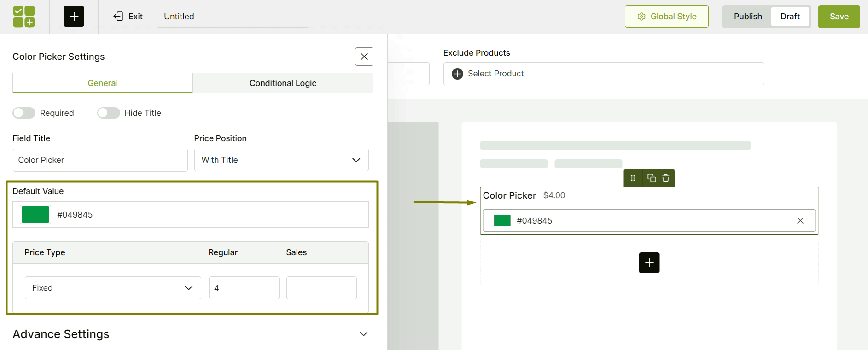
Task: Open the Price Position dropdown
Action: click(x=281, y=160)
